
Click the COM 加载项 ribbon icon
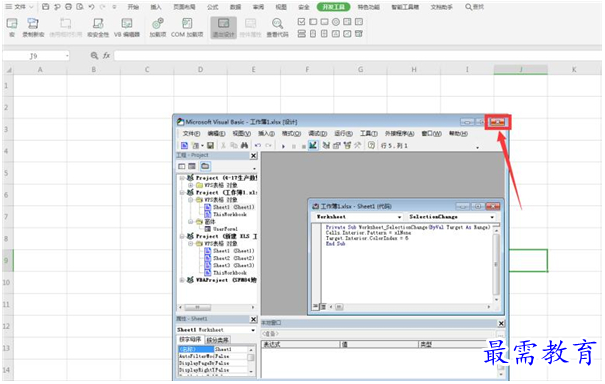[x=187, y=27]
